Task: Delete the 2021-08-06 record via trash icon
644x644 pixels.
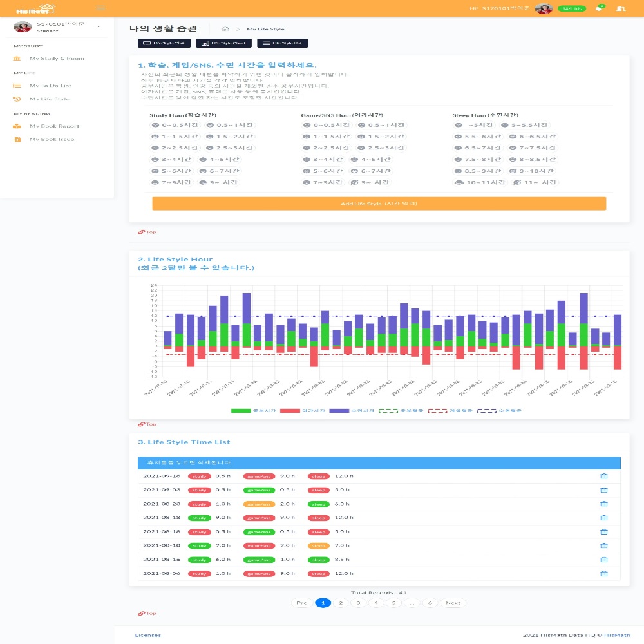Action: pyautogui.click(x=603, y=573)
